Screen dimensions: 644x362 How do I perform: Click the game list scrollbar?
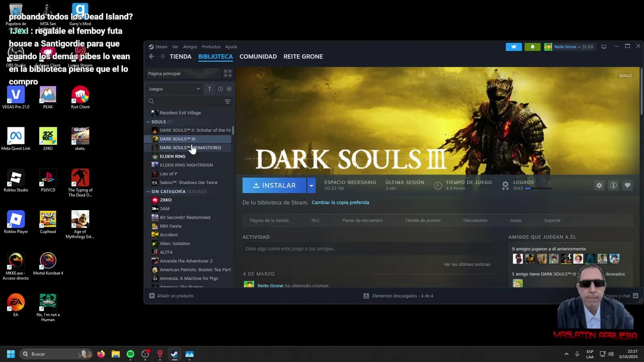233,130
